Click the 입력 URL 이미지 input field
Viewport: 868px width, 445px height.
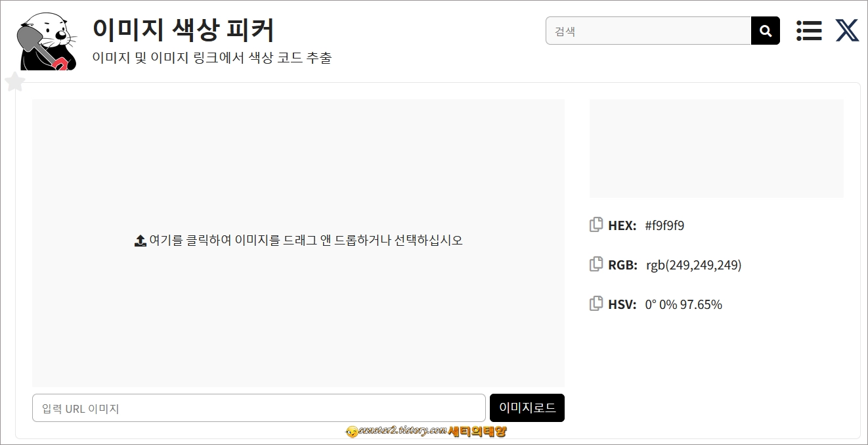click(x=258, y=408)
